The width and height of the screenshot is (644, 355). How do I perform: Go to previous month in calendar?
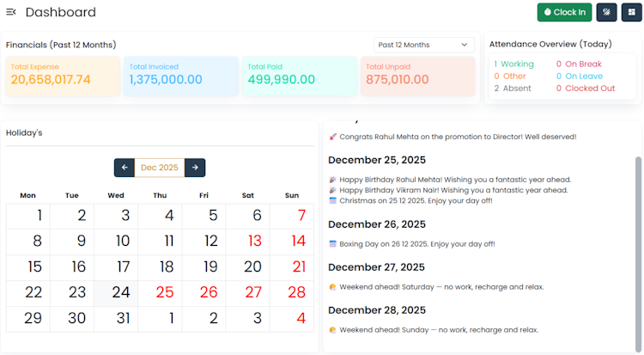tap(125, 168)
